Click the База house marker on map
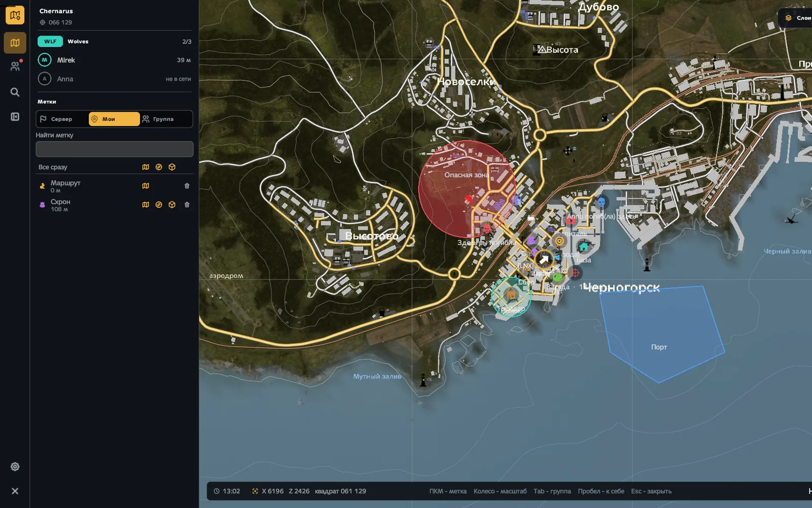The width and height of the screenshot is (812, 508). 584,247
